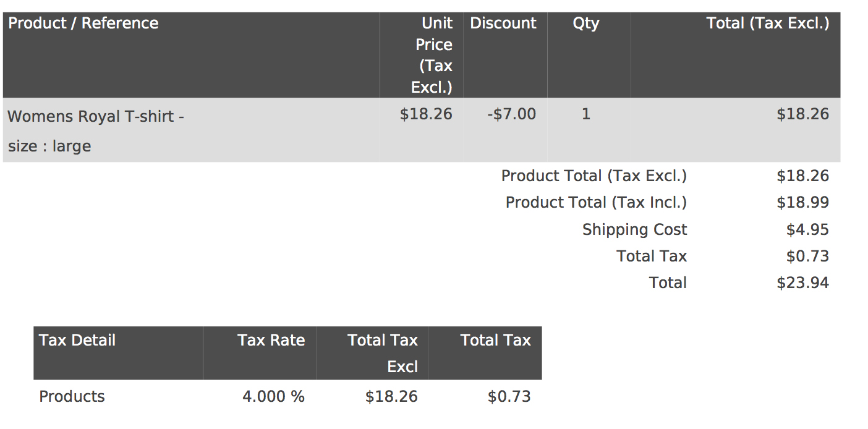Click the quantity value 1
This screenshot has height=429, width=868.
[586, 114]
